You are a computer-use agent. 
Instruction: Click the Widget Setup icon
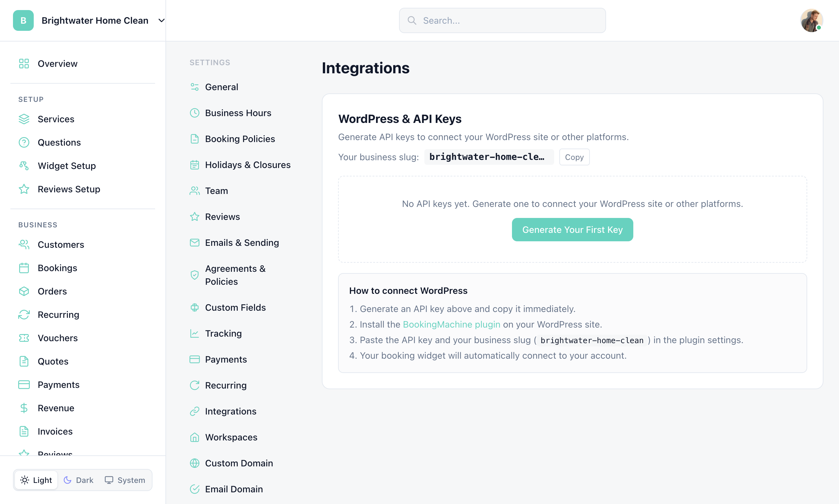coord(24,166)
